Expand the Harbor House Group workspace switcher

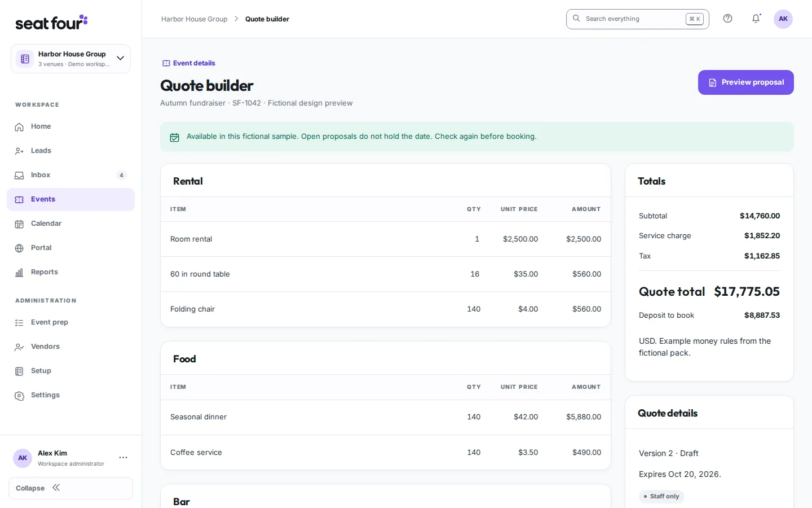[x=70, y=59]
